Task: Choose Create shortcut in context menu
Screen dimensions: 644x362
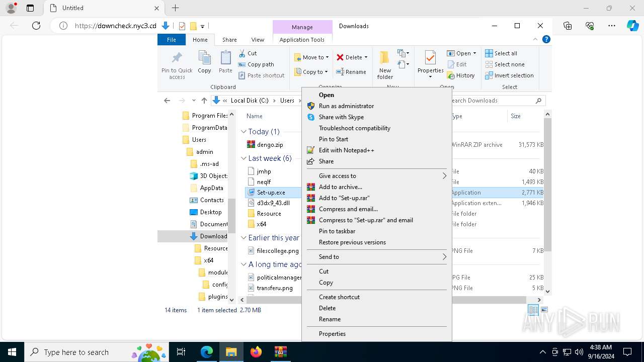Action: 376,297
